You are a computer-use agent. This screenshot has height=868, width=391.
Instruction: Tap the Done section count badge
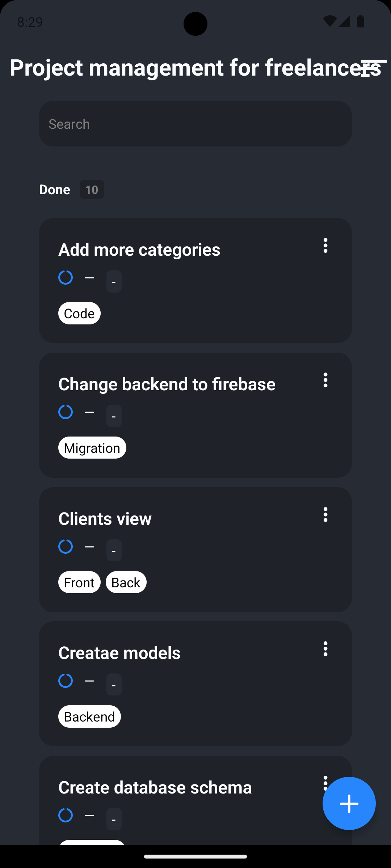[x=92, y=190]
